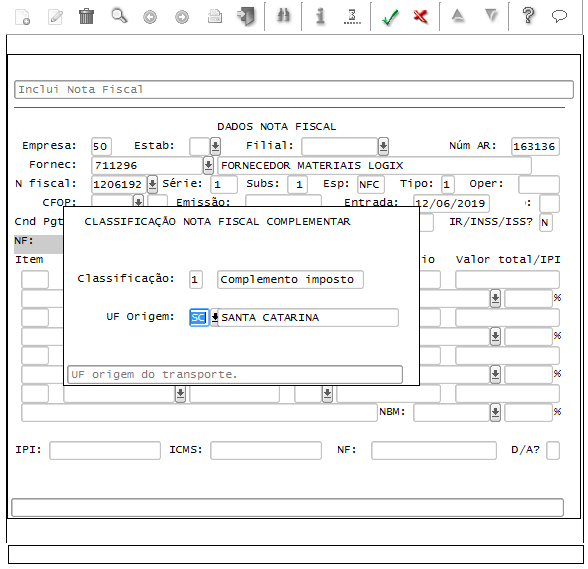Viewport: 588px width, 569px height.
Task: Click the IR/INSS/ISS? field with N
Action: [545, 222]
